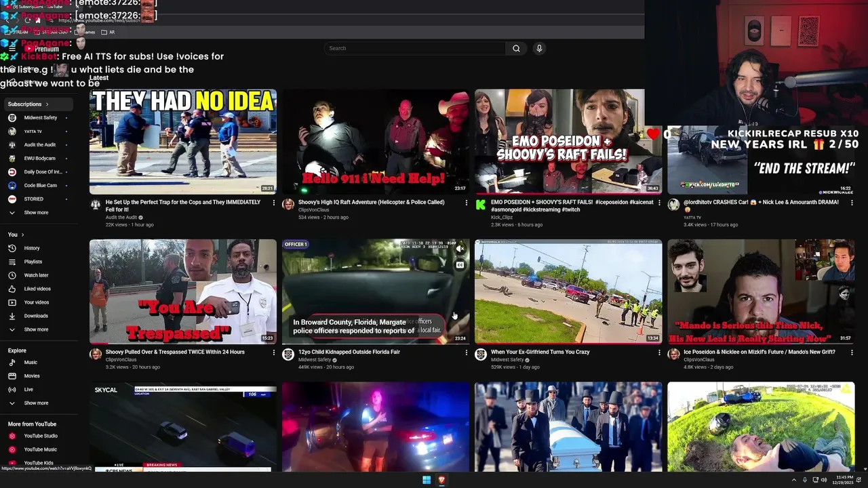Open Code Blue Cam subscription
This screenshot has height=488, width=868.
click(40, 186)
